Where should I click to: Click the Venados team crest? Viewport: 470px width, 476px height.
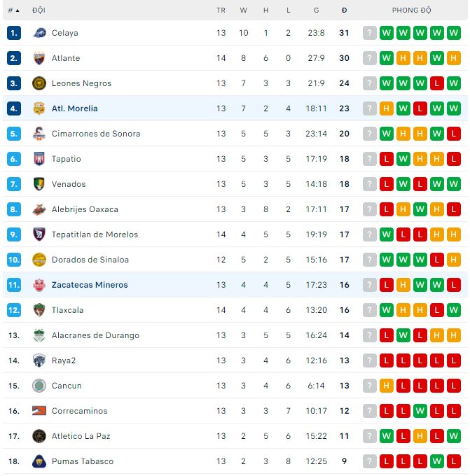[x=39, y=184]
